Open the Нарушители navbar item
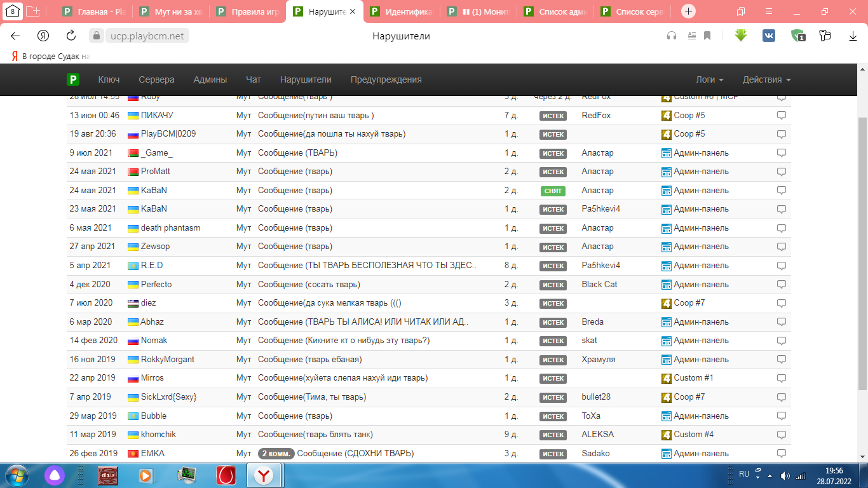868x488 pixels. click(306, 79)
